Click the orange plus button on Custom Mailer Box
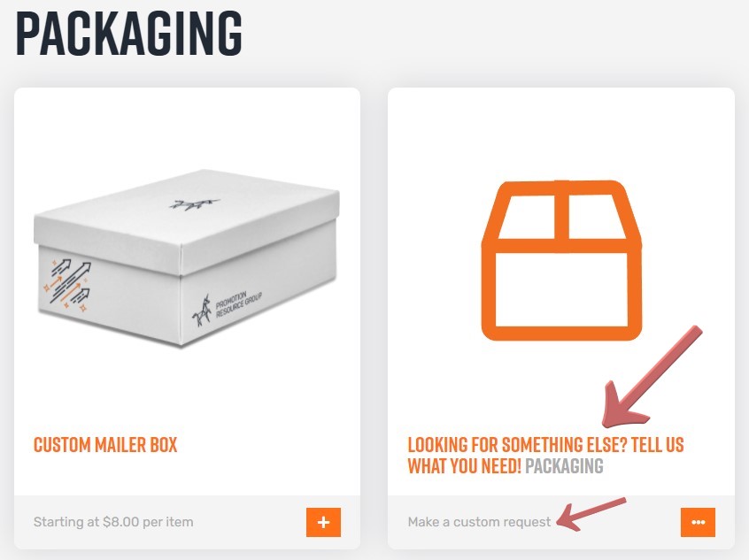749x560 pixels. 323,522
